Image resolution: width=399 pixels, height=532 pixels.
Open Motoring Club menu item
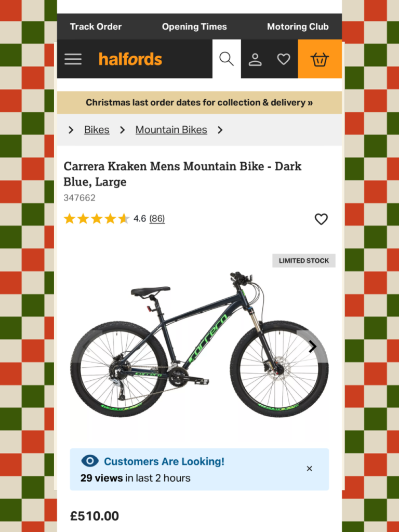click(298, 27)
